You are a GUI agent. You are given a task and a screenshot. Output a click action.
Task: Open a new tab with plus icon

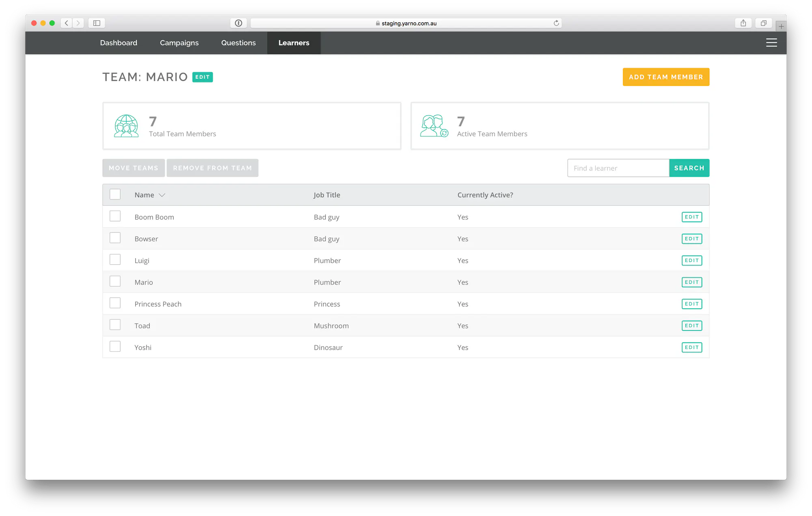781,26
